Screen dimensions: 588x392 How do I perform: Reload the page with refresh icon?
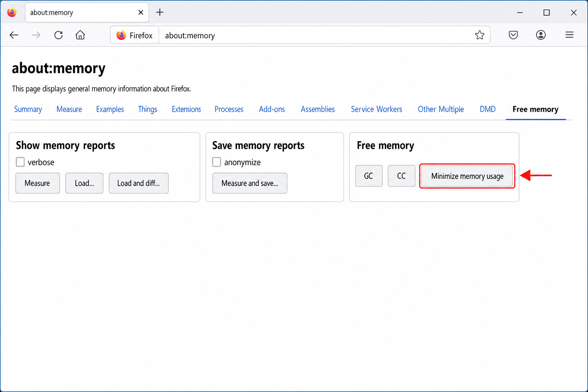point(58,35)
